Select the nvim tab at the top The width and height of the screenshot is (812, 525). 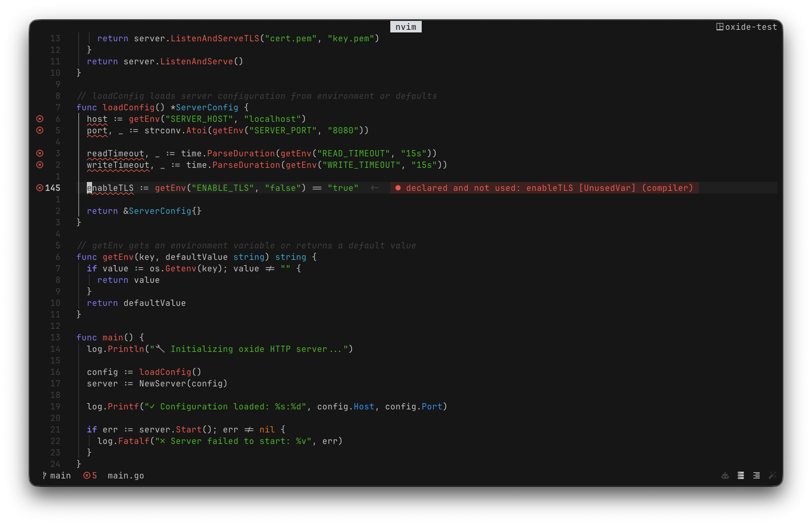tap(406, 27)
